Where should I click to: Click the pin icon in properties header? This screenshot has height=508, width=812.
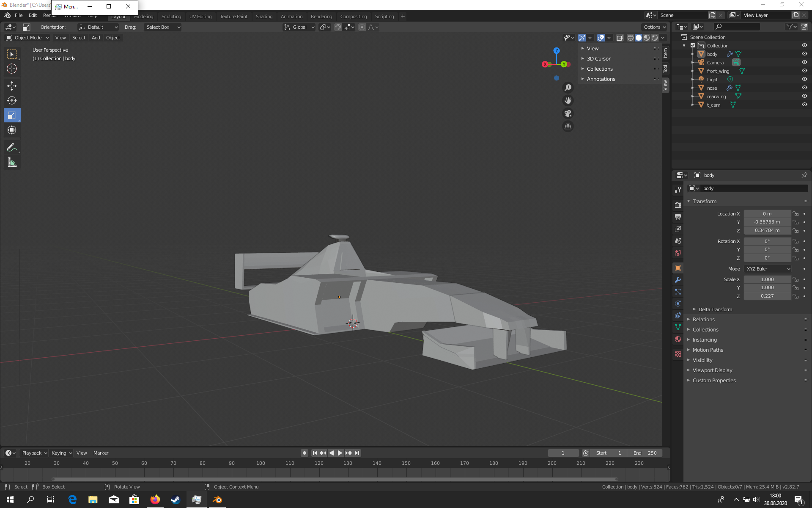tap(804, 175)
